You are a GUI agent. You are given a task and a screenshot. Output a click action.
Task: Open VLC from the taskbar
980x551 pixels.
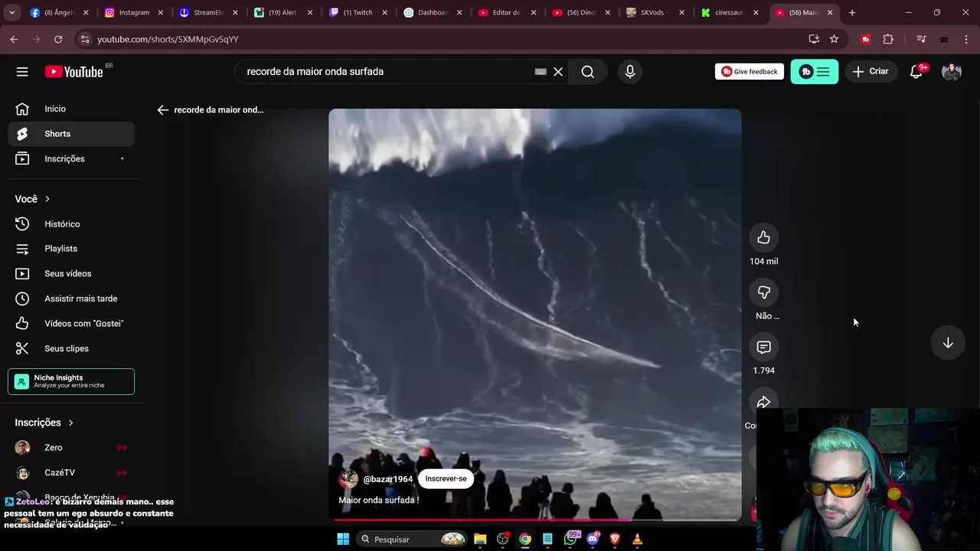tap(638, 539)
